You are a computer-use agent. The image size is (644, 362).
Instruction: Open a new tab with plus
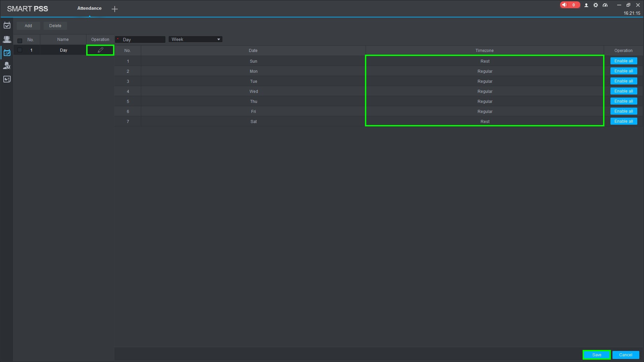tap(115, 9)
